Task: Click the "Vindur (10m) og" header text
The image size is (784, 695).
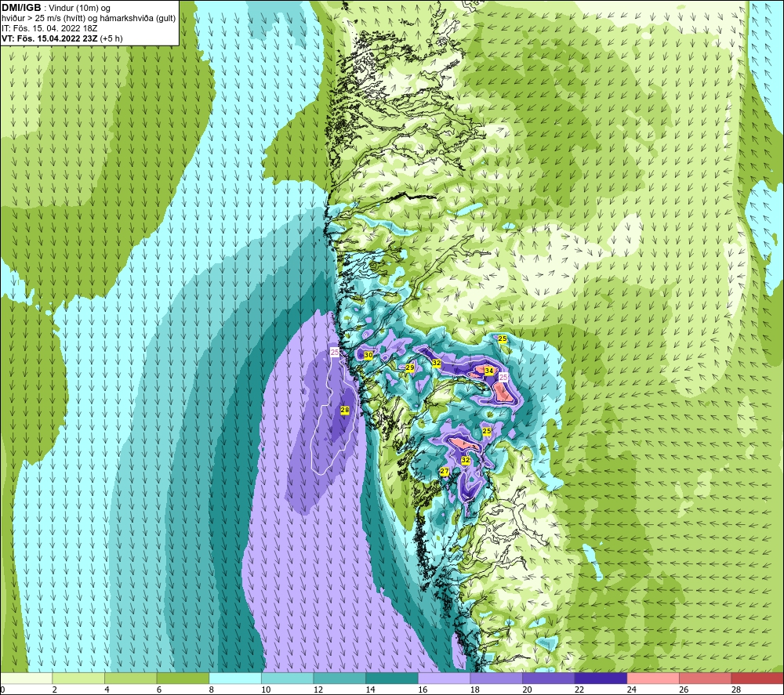Action: pyautogui.click(x=79, y=9)
